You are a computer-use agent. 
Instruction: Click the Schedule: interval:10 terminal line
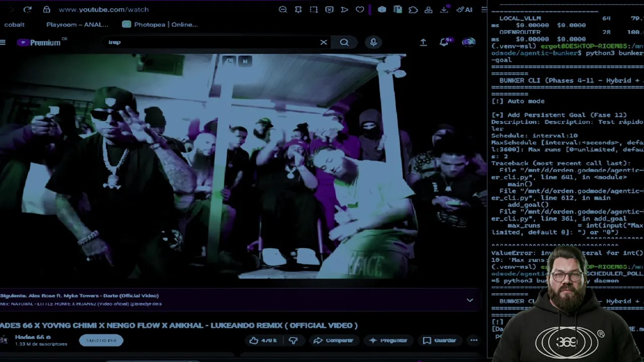pyautogui.click(x=534, y=136)
